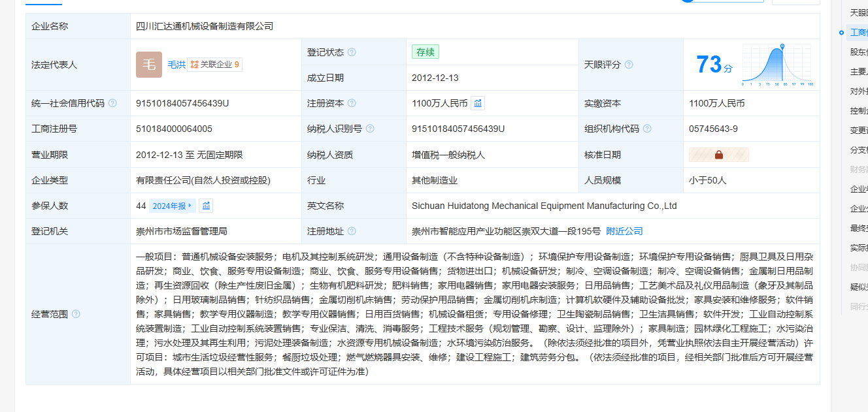Expand the 2024年报 annual report dropdown
This screenshot has width=868, height=412.
pyautogui.click(x=172, y=206)
